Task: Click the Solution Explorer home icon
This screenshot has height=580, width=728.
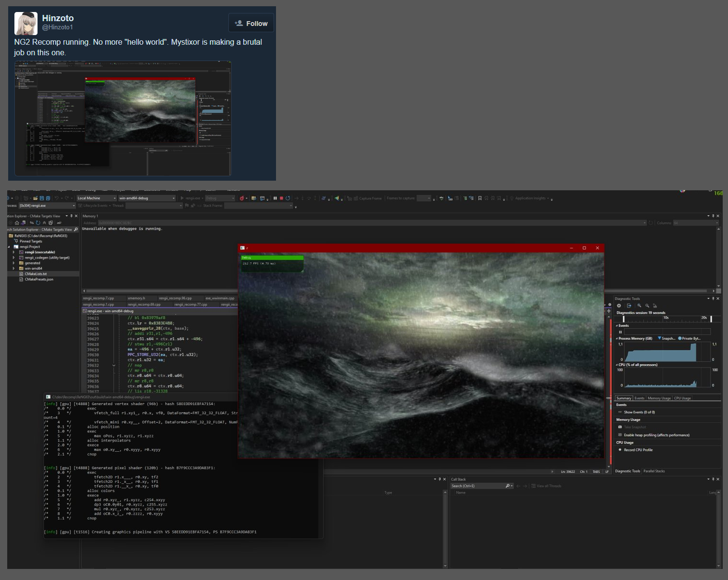Action: click(17, 223)
